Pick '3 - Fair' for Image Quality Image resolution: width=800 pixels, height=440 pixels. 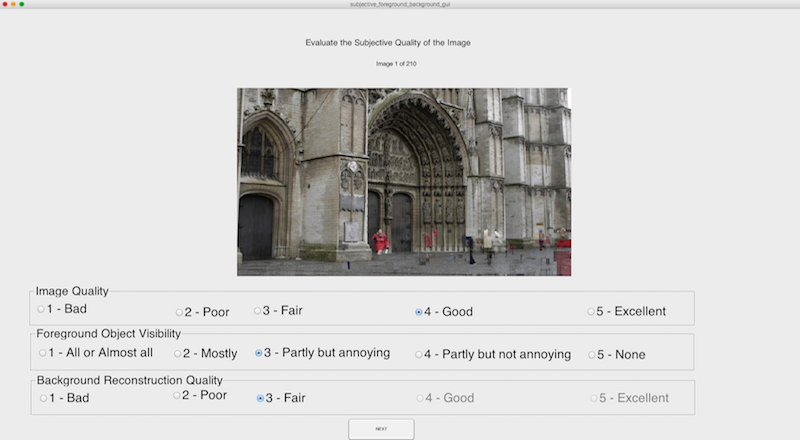[257, 310]
